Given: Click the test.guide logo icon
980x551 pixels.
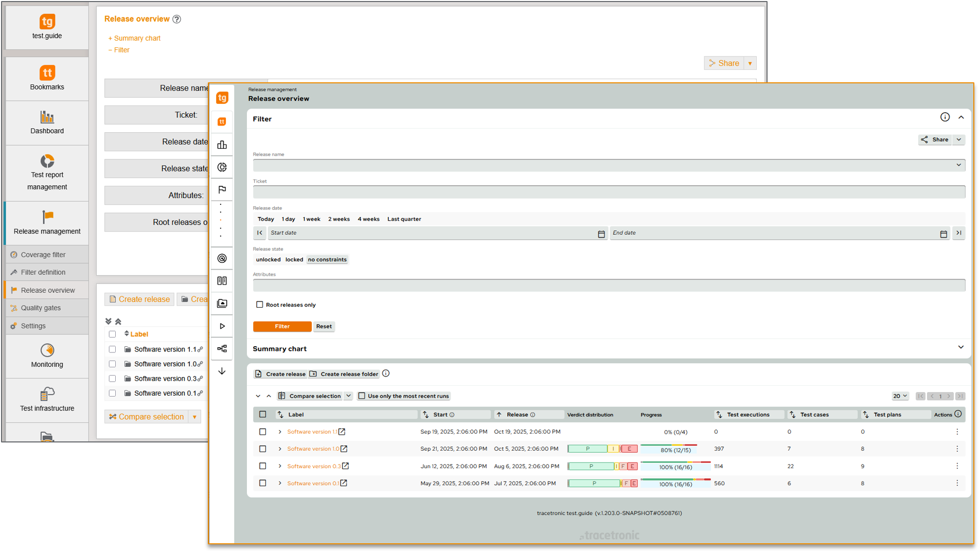Looking at the screenshot, I should pyautogui.click(x=47, y=23).
